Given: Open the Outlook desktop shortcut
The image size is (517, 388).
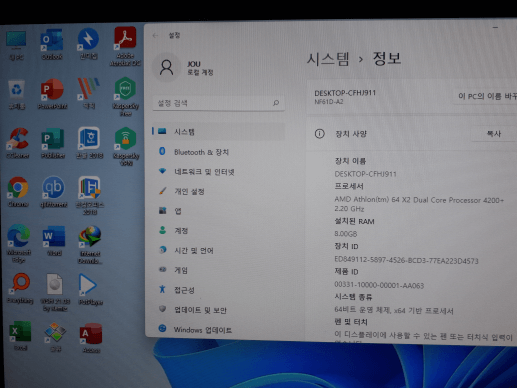Looking at the screenshot, I should pos(52,44).
